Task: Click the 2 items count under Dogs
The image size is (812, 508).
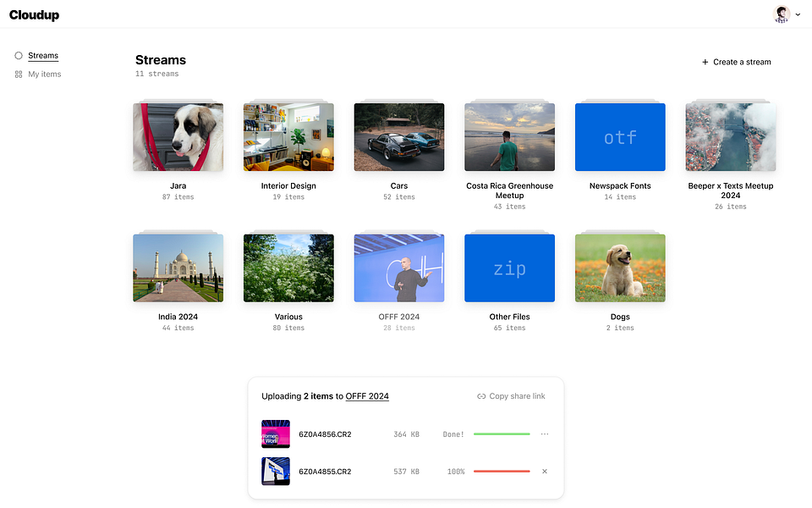Action: coord(620,329)
